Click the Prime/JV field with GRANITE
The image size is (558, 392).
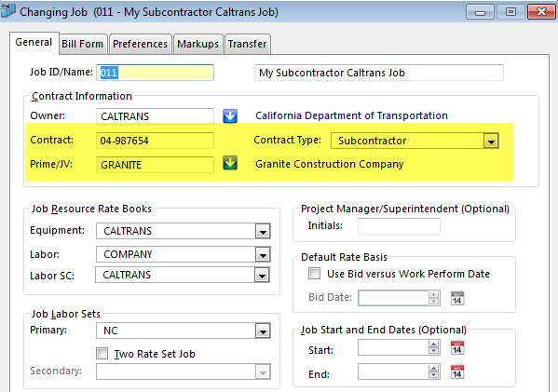tap(155, 165)
